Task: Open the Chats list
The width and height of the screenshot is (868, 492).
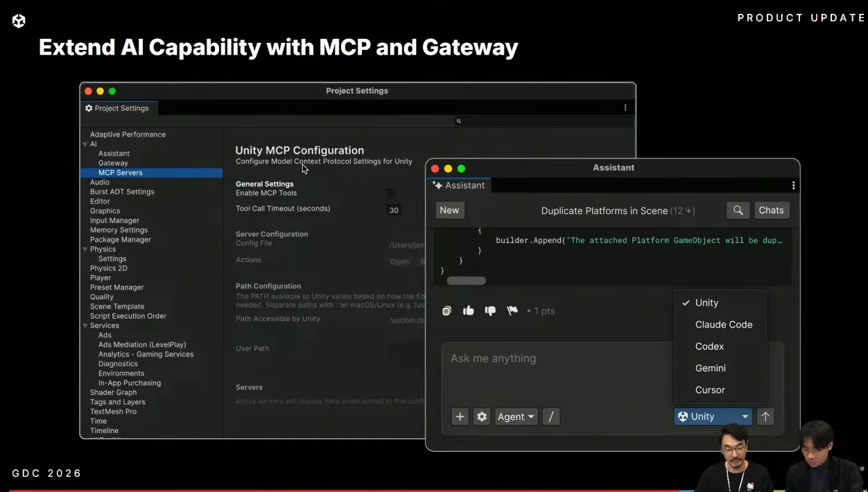Action: [x=771, y=210]
